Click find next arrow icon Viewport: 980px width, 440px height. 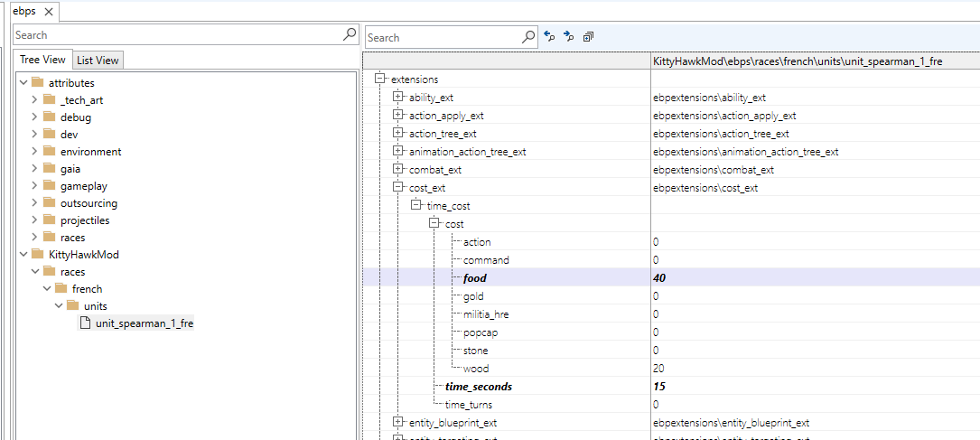568,37
